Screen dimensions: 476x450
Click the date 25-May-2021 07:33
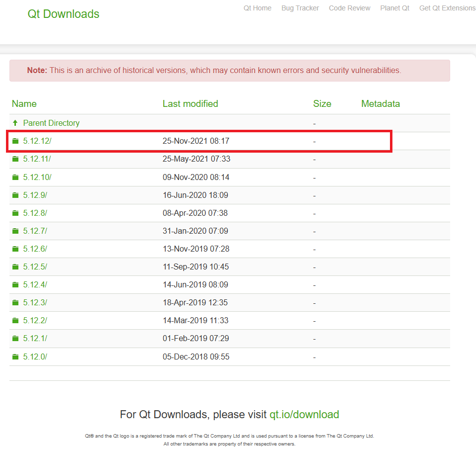[196, 159]
